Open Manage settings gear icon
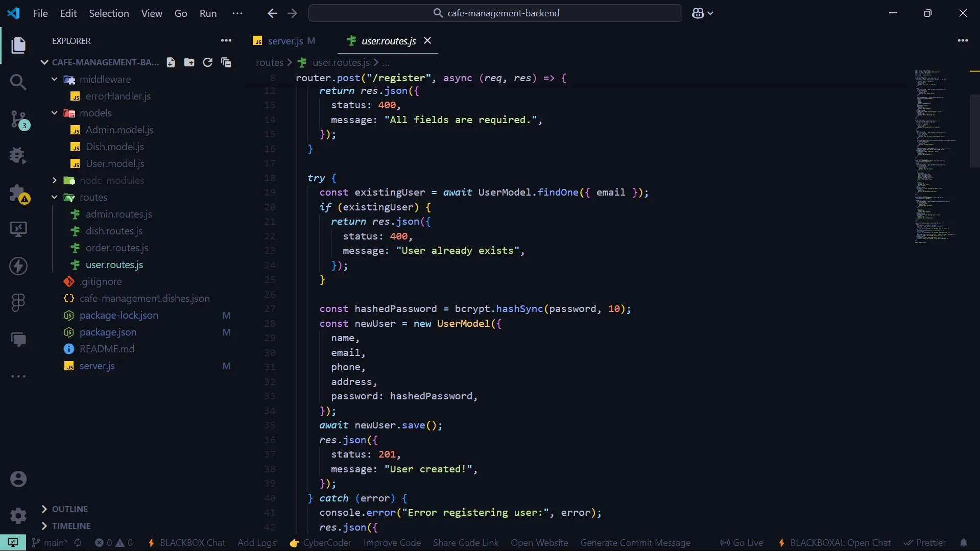 [x=18, y=516]
